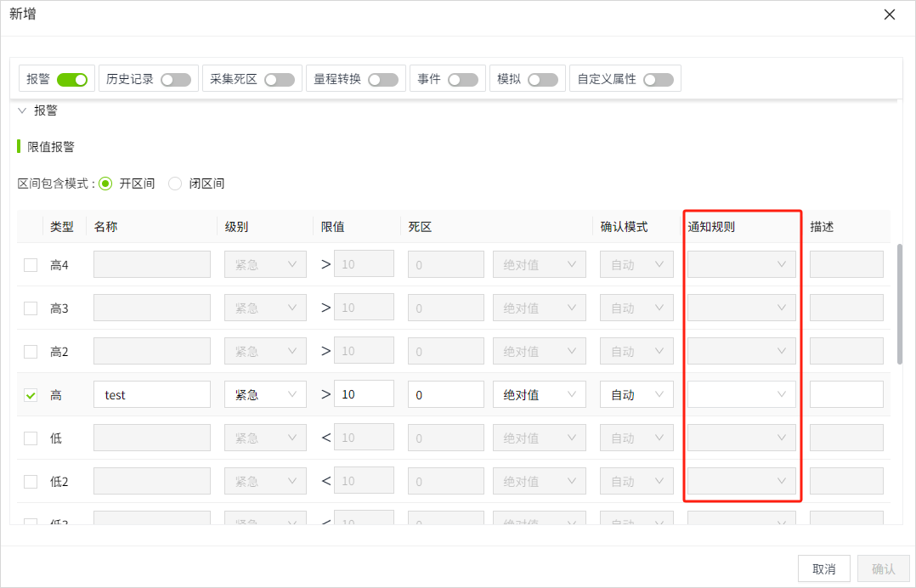Tick the 低 alarm row checkbox

coord(31,438)
